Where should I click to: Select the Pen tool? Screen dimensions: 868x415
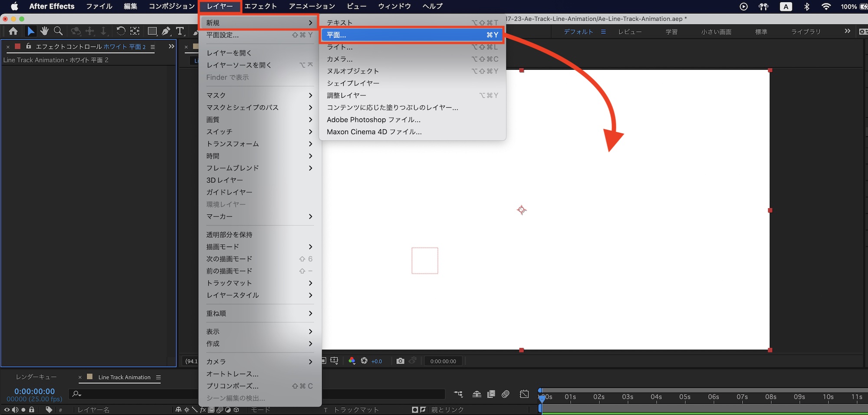[x=166, y=31]
